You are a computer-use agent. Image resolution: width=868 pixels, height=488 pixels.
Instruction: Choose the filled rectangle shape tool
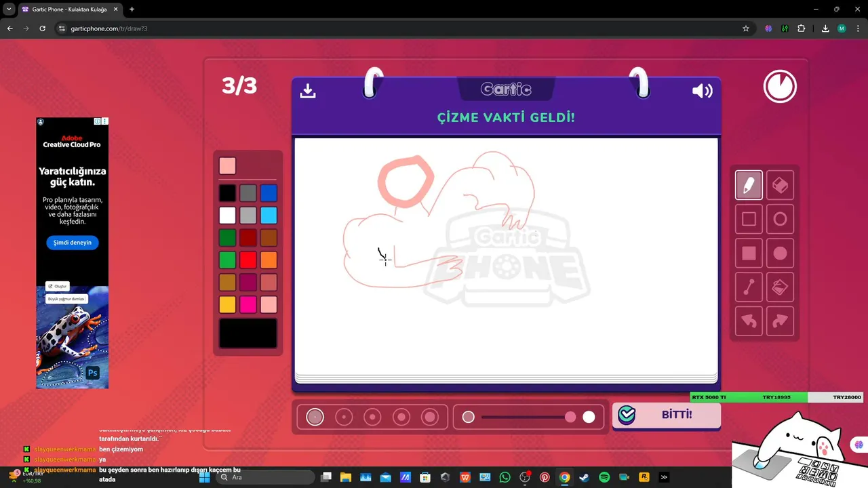click(749, 253)
